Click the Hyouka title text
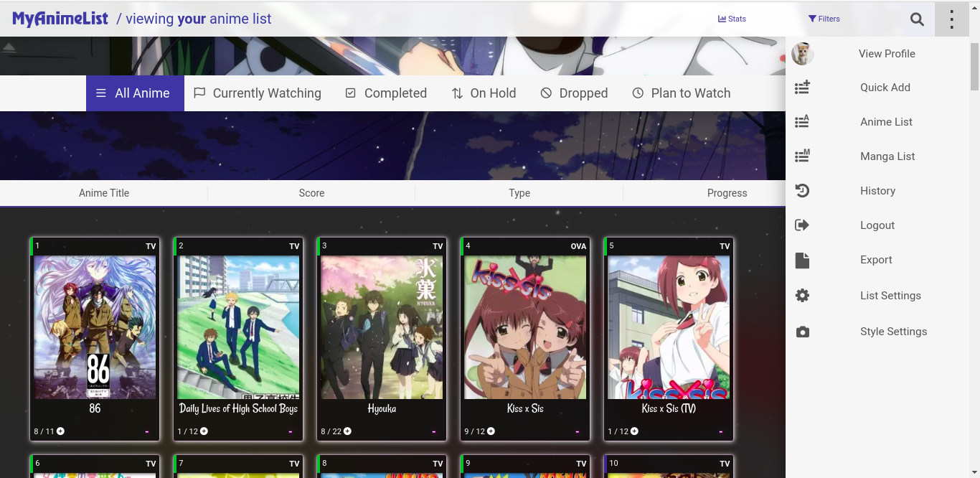This screenshot has height=478, width=980. click(382, 408)
